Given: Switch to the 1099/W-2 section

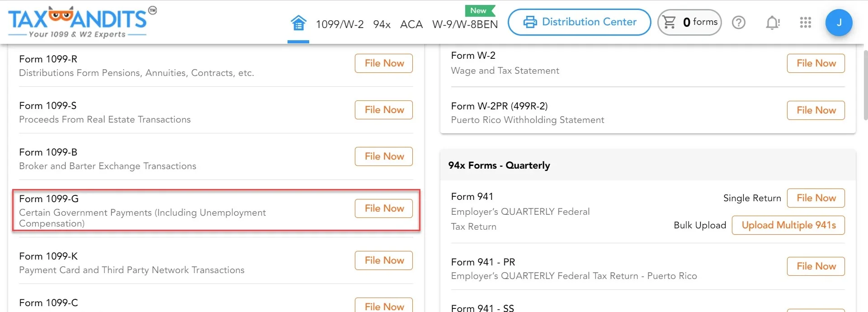Looking at the screenshot, I should 340,24.
